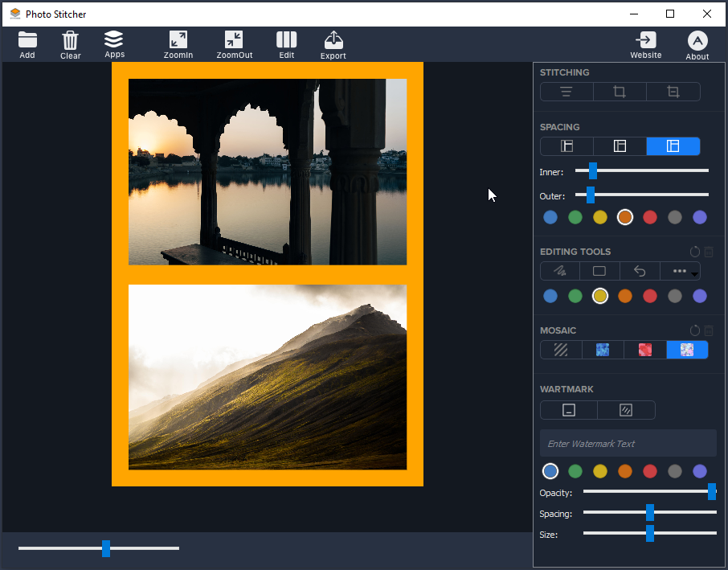
Task: Expand the more editing tools dropdown
Action: (681, 271)
